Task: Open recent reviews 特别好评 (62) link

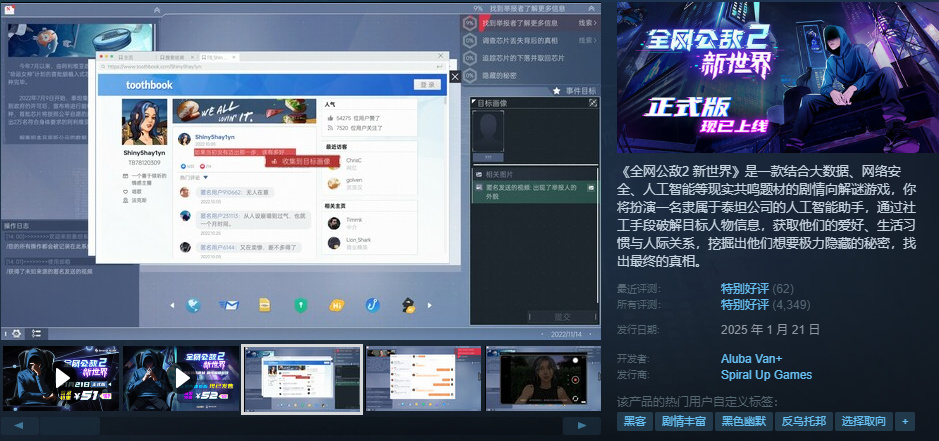Action: click(757, 289)
